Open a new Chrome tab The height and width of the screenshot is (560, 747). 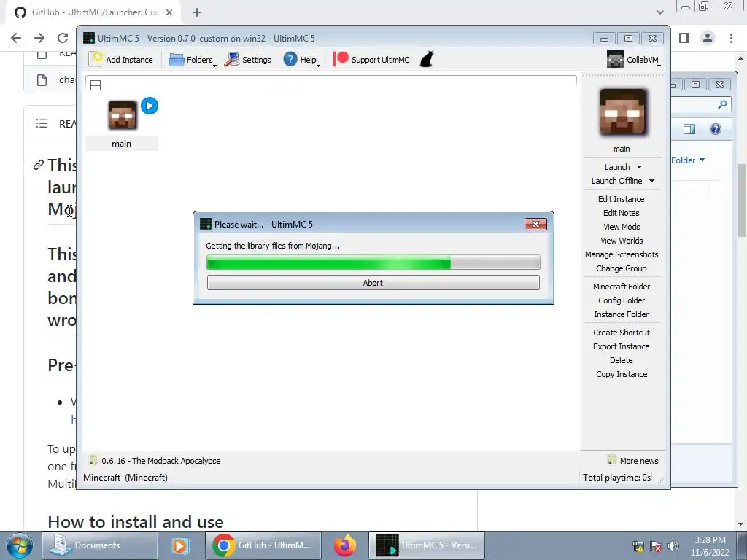coord(197,12)
